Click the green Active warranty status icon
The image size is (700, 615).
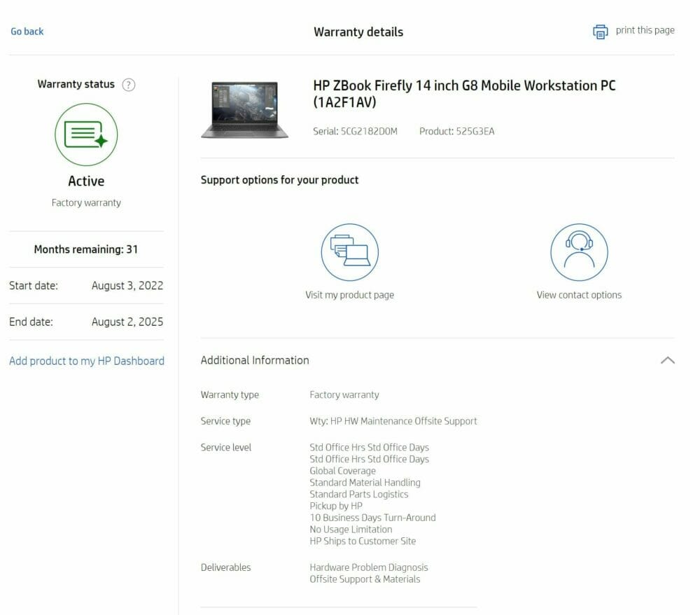[86, 134]
